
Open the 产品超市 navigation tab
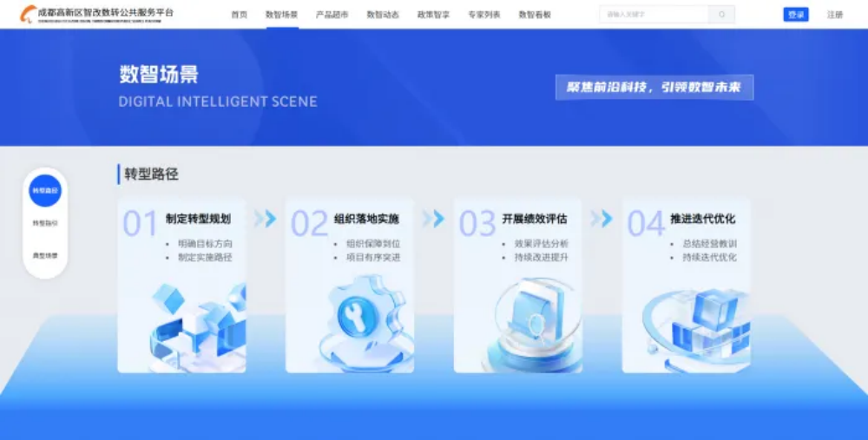click(332, 15)
